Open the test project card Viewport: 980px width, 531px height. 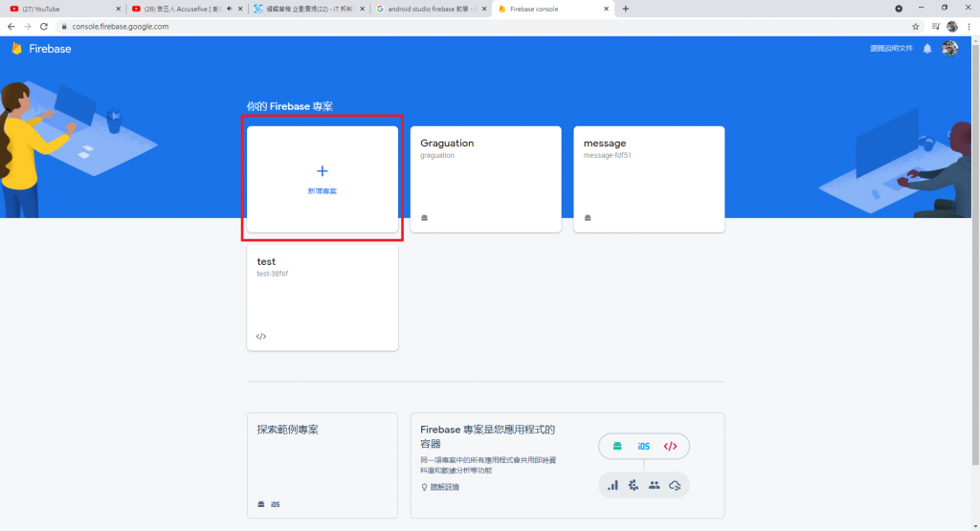(x=323, y=298)
